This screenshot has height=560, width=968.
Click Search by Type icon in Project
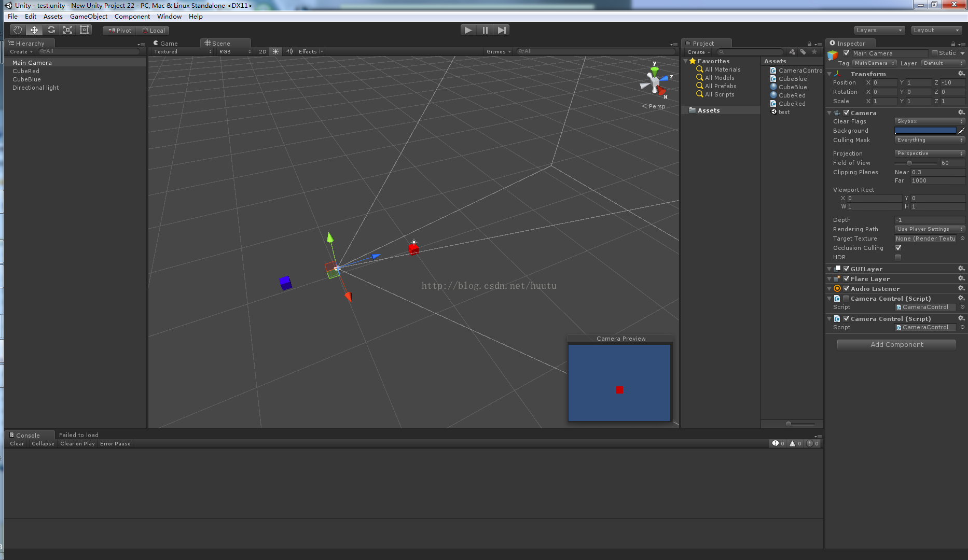click(792, 52)
